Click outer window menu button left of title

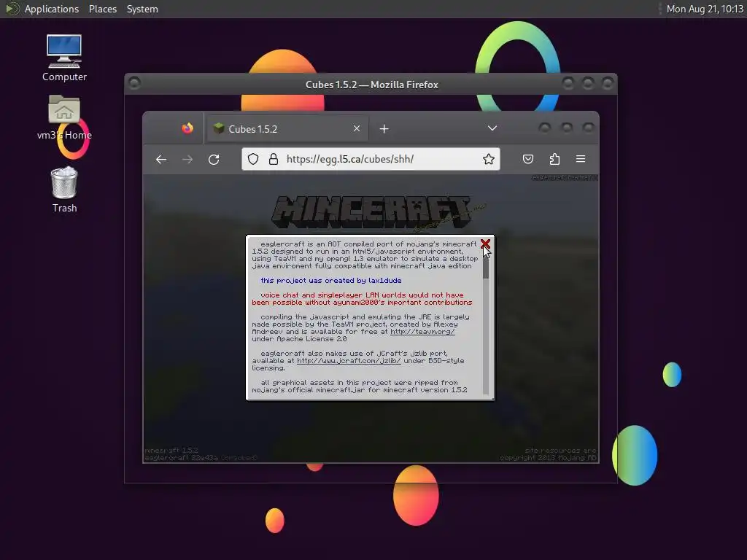(x=134, y=83)
